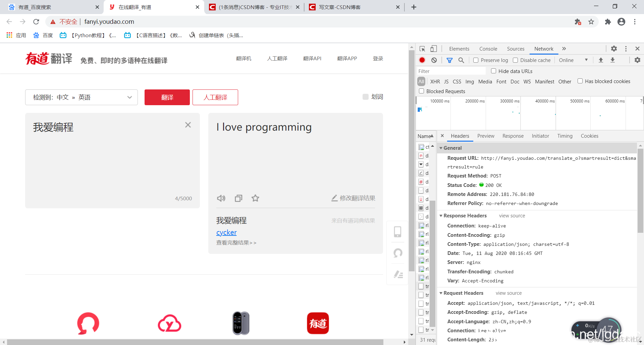Switch to the Console tab
The height and width of the screenshot is (345, 644).
coord(488,49)
